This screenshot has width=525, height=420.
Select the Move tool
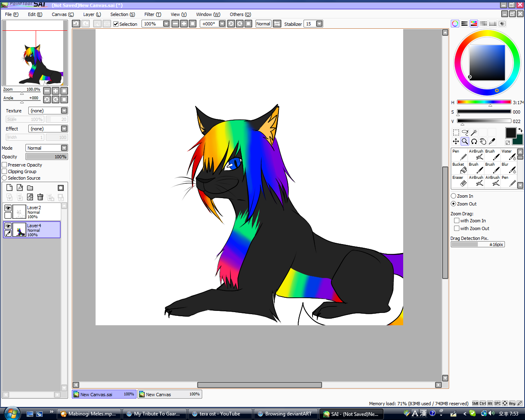coord(456,142)
